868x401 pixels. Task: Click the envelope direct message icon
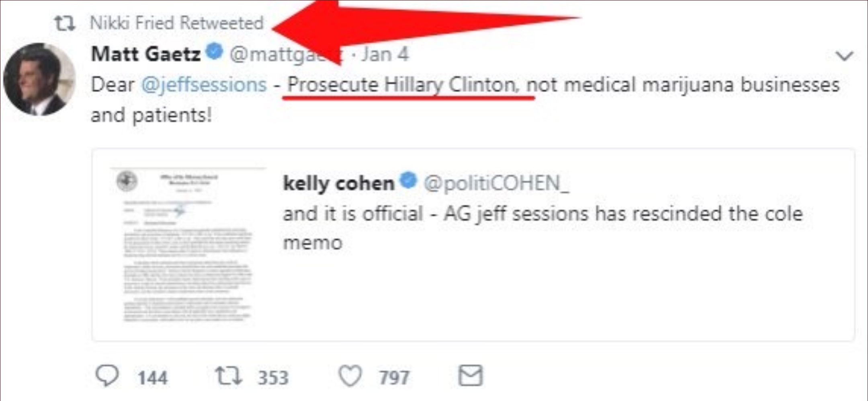pyautogui.click(x=470, y=376)
